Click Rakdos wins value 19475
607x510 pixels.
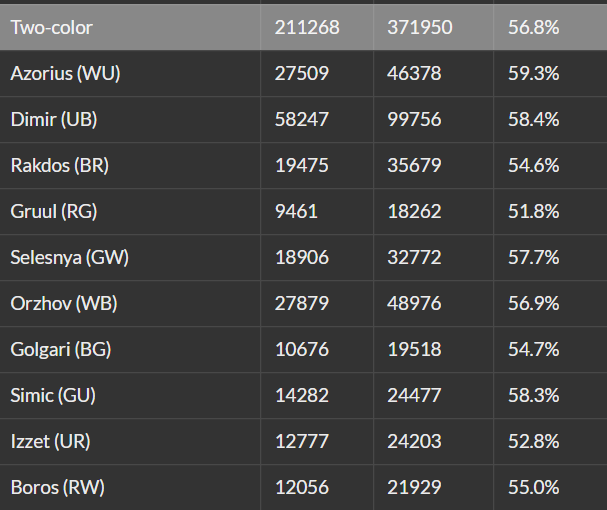coord(302,165)
